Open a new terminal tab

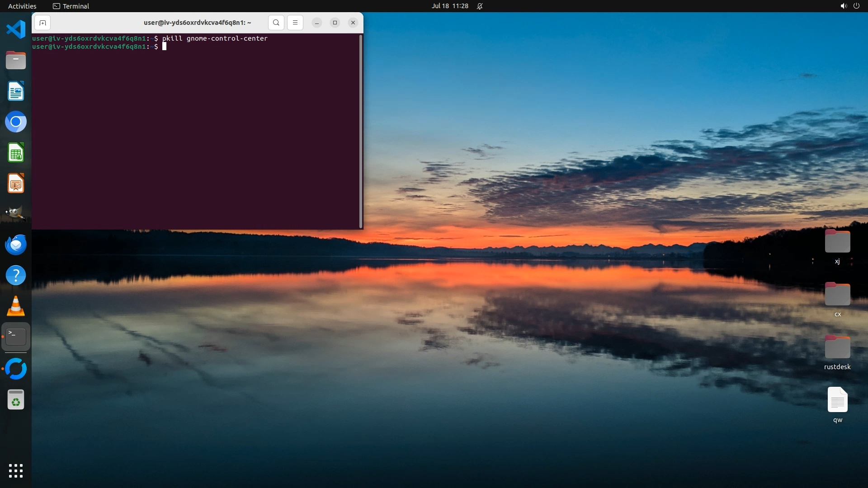coord(42,23)
